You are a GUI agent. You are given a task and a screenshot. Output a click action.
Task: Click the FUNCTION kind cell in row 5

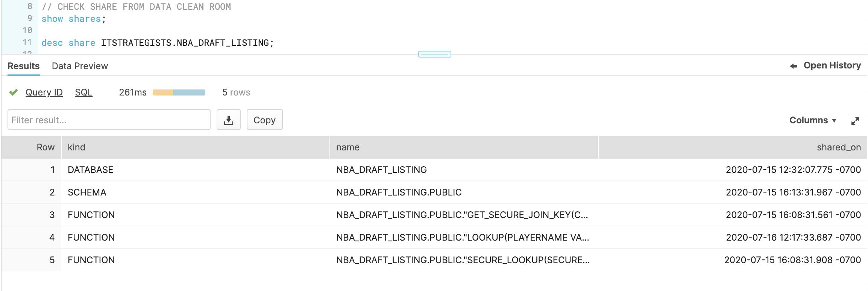coord(195,260)
